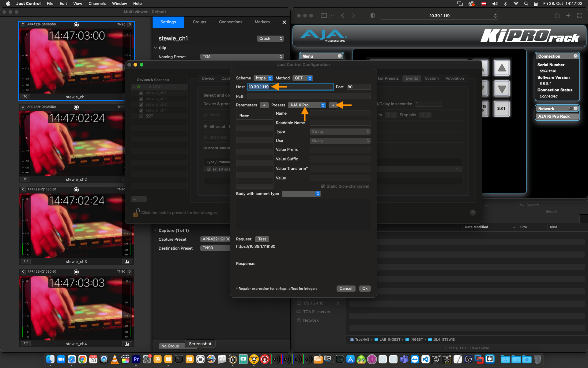Toggle Static (non-changable) checkbox

[323, 186]
